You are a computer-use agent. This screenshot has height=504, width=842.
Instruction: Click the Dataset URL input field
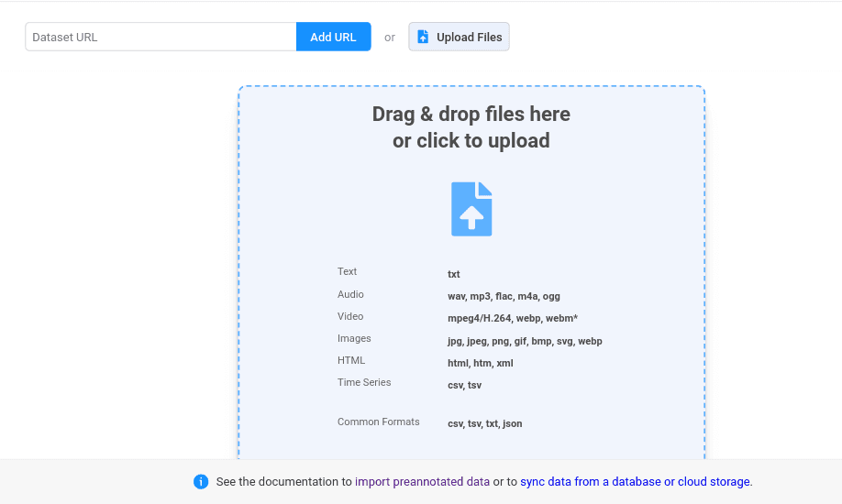(161, 38)
